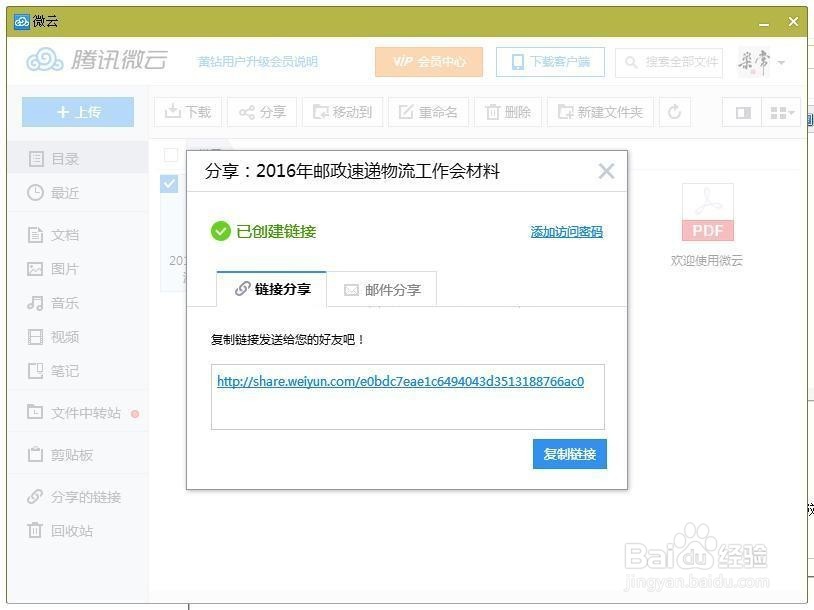Close the share dialog with X
The image size is (814, 610).
point(606,171)
